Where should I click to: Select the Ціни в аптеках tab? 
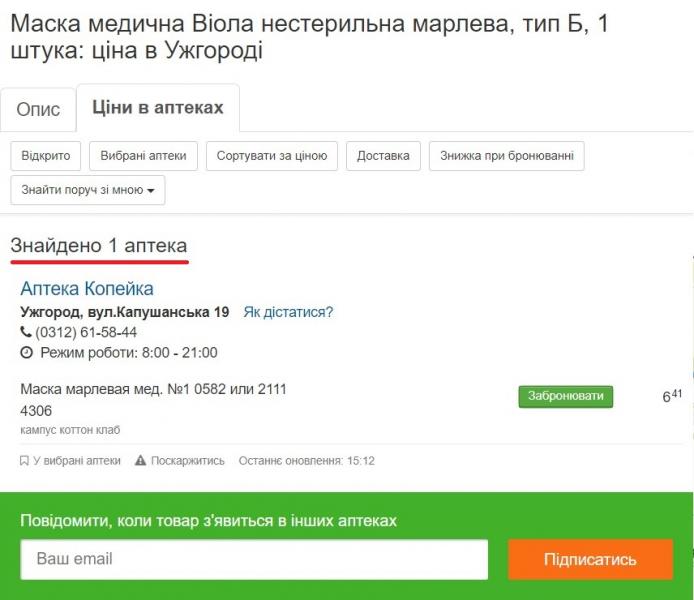(x=158, y=108)
